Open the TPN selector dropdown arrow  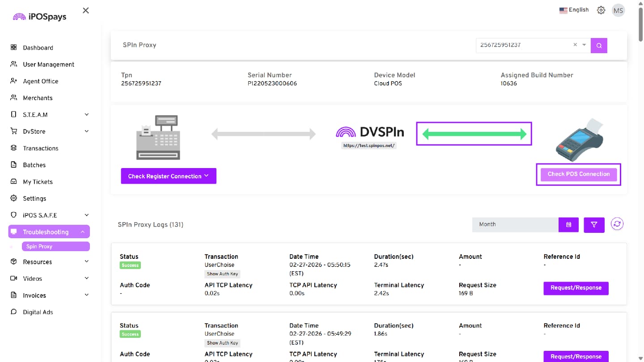[584, 45]
